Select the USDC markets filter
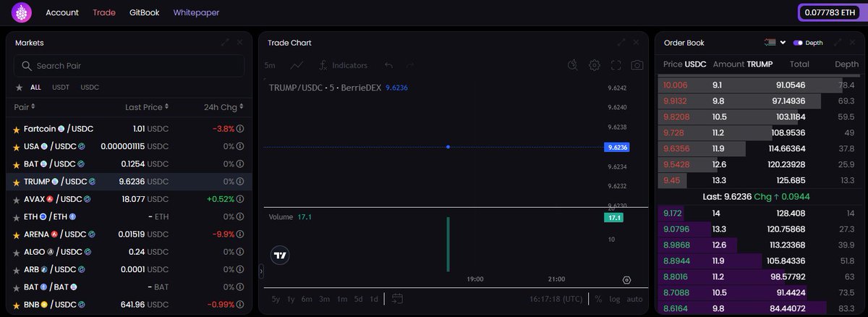This screenshot has height=317, width=868. [90, 88]
